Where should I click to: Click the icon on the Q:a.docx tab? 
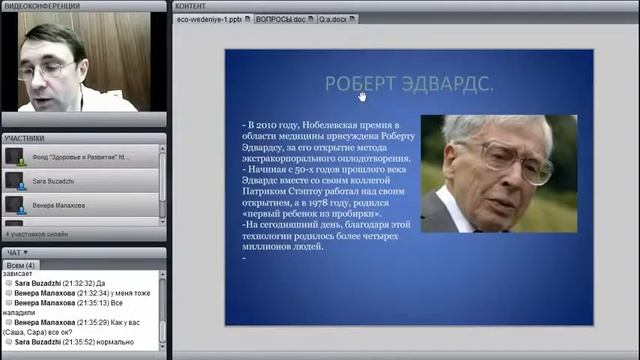click(352, 19)
